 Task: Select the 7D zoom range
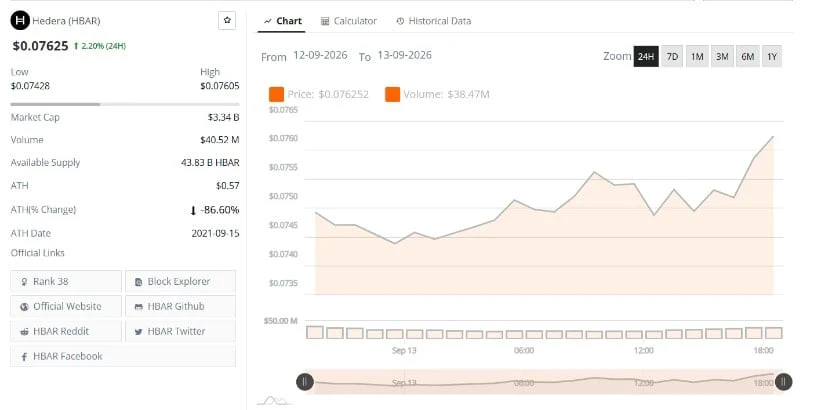tap(672, 56)
